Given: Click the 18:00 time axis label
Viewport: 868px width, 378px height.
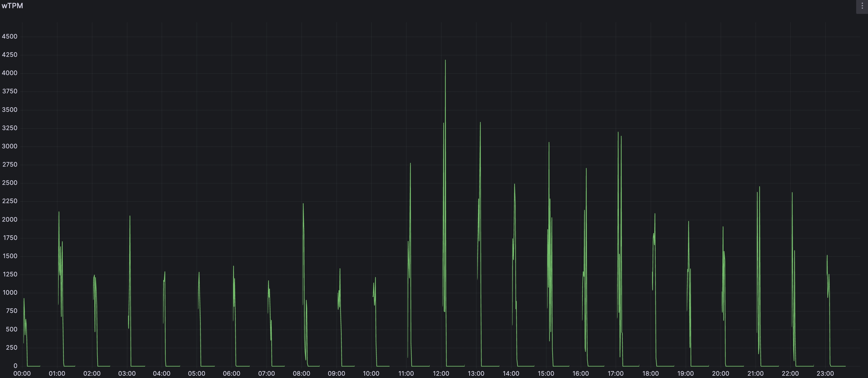Looking at the screenshot, I should 650,373.
